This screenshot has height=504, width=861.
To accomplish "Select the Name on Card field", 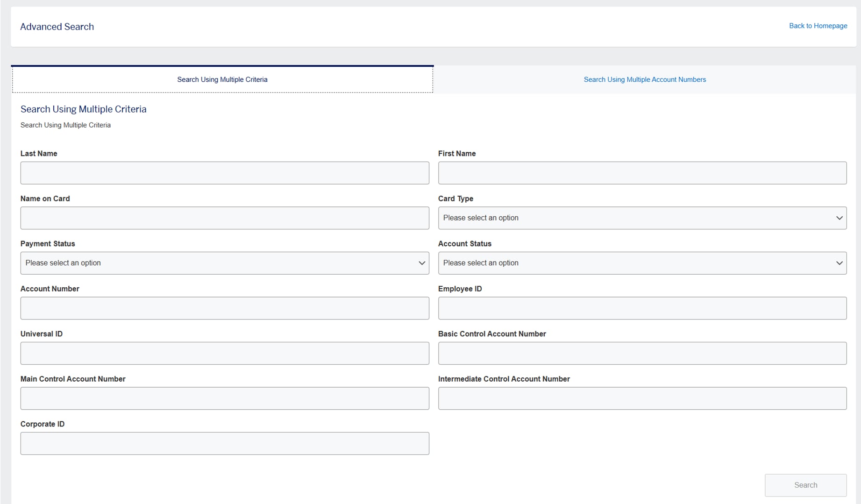I will (225, 218).
